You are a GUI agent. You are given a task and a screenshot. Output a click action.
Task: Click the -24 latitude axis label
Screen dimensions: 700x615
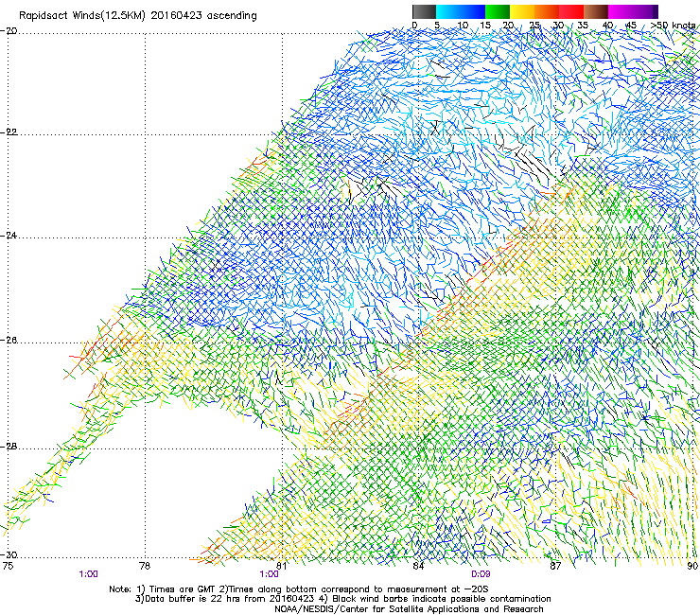tap(9, 235)
